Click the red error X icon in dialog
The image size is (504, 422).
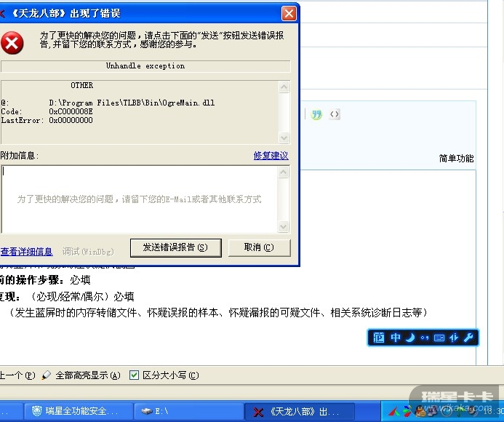pyautogui.click(x=12, y=42)
